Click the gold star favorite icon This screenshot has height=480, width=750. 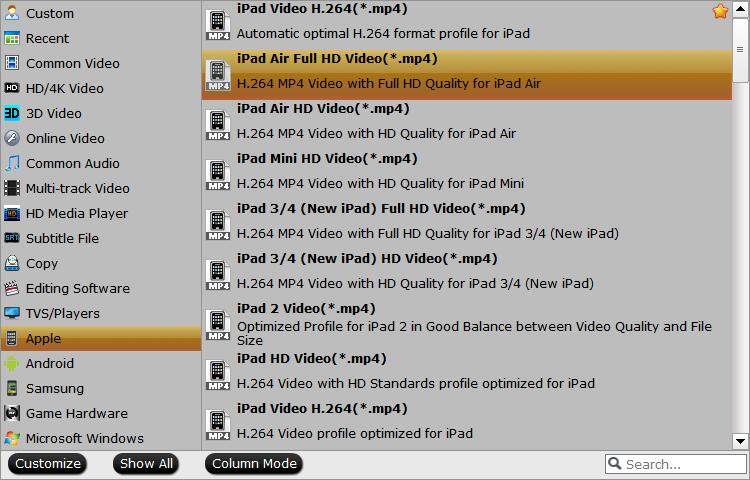tap(719, 12)
